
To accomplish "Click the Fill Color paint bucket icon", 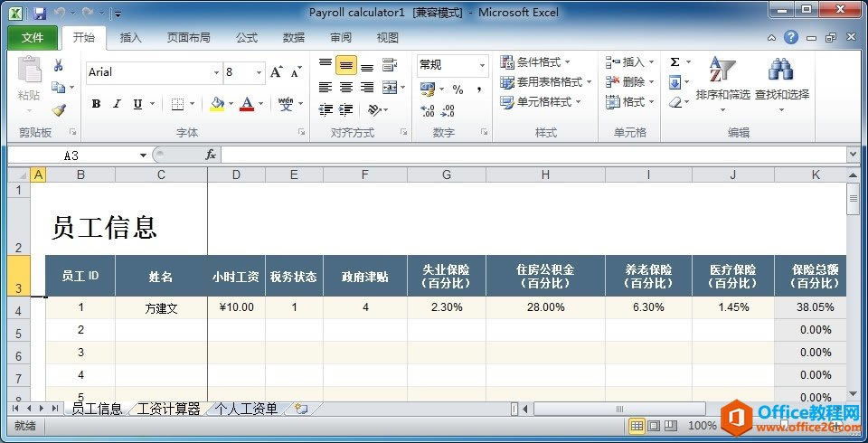I will click(218, 104).
